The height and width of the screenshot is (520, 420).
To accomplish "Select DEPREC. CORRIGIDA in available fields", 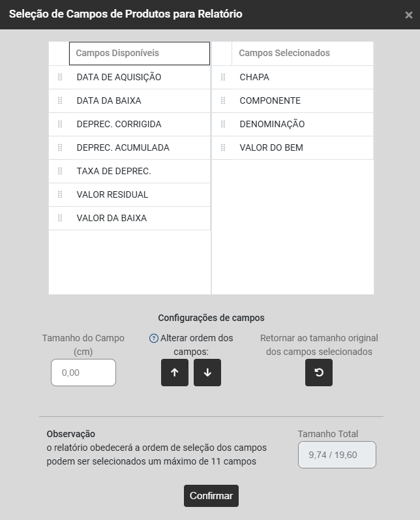I will click(119, 124).
